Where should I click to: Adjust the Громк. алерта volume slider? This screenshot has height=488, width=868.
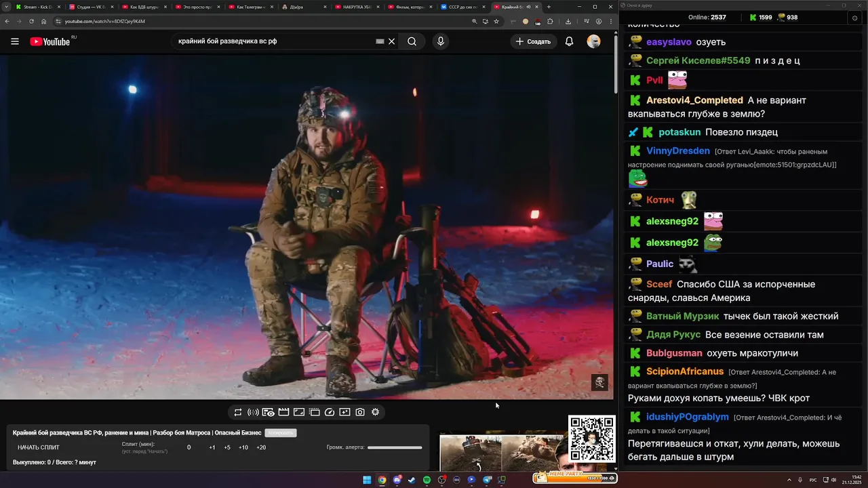click(x=395, y=447)
